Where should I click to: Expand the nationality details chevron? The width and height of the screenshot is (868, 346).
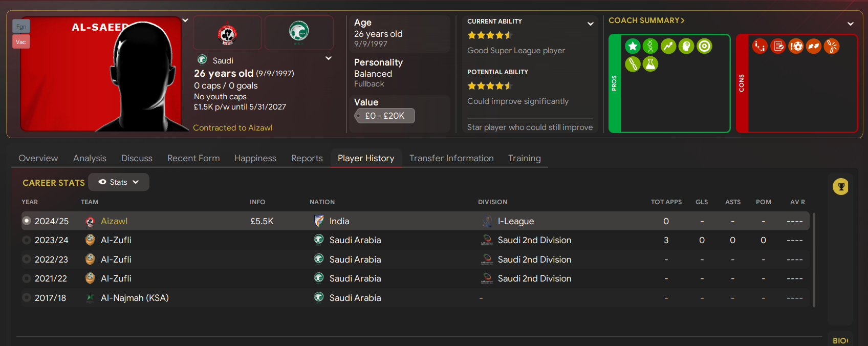tap(329, 58)
